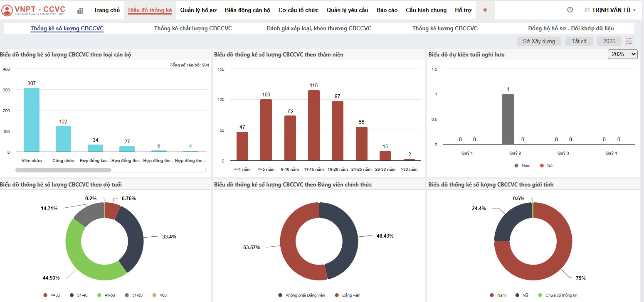The height and width of the screenshot is (302, 644).
Task: Click the red plus icon in navbar
Action: (x=485, y=10)
